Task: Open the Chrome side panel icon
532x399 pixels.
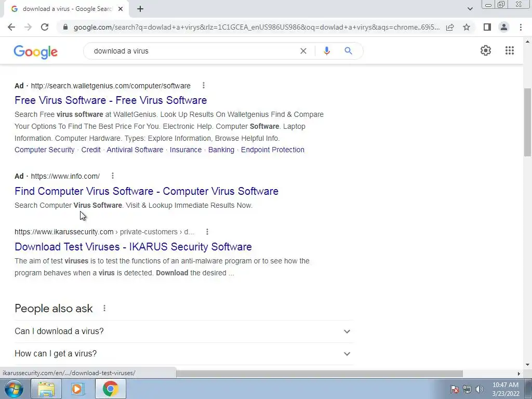Action: 487,27
